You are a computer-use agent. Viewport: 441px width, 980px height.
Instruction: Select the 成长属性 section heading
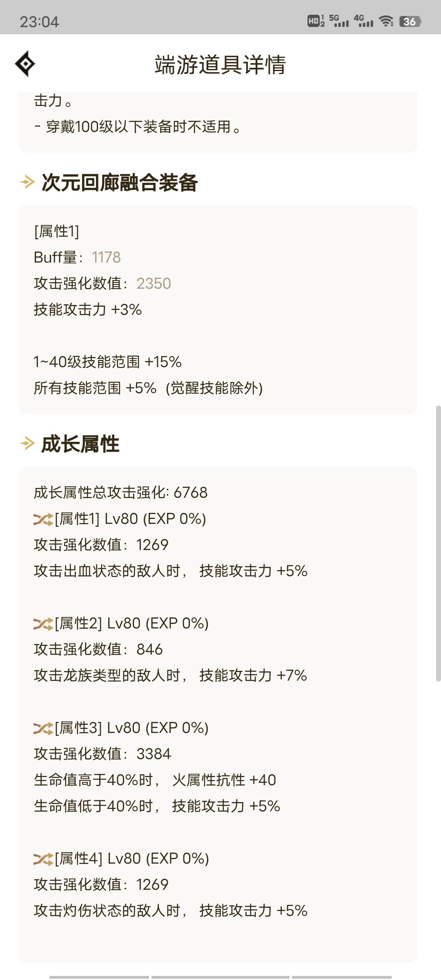coord(80,444)
